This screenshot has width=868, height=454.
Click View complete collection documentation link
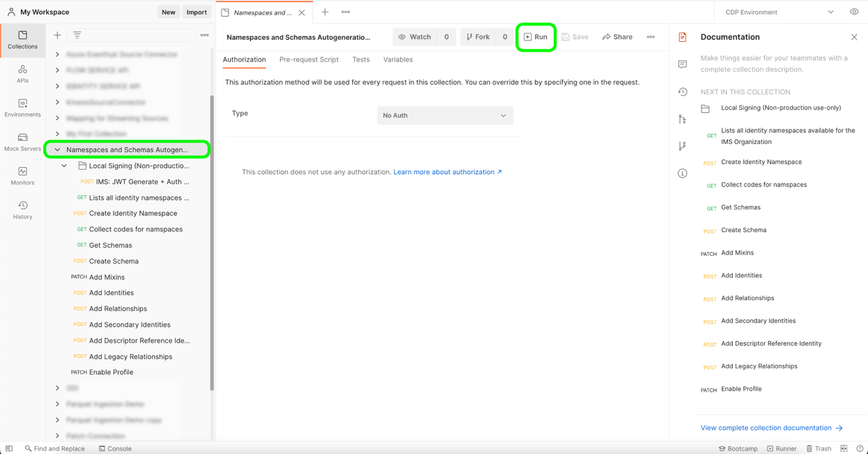pyautogui.click(x=767, y=427)
